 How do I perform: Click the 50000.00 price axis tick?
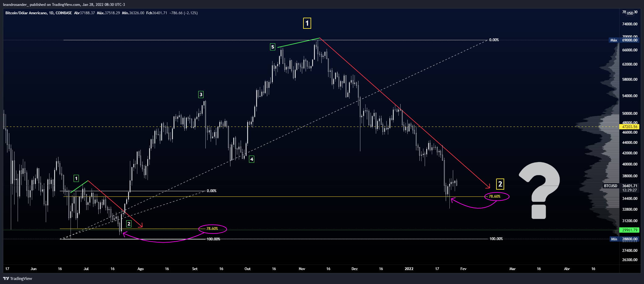point(630,114)
